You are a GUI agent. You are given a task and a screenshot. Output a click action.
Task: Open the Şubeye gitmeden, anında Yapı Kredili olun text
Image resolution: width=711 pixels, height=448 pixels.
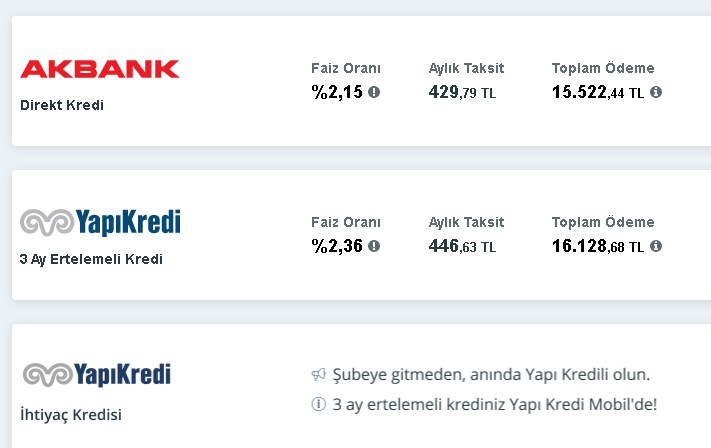492,375
